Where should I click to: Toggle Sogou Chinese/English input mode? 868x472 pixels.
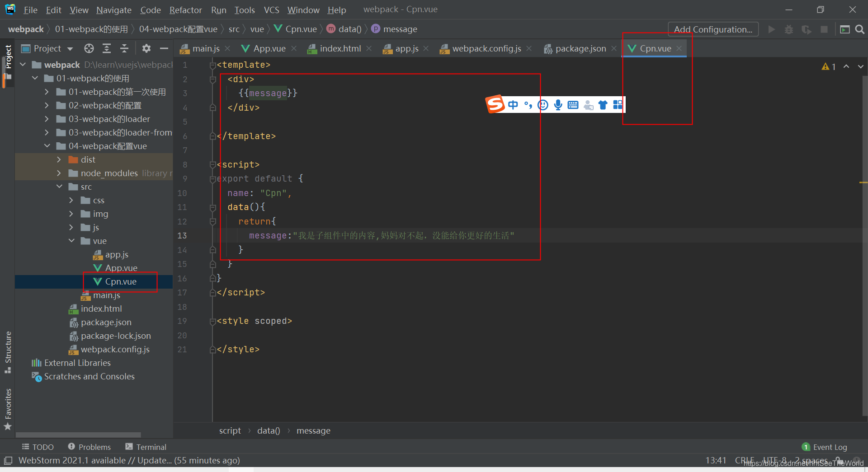[x=513, y=105]
